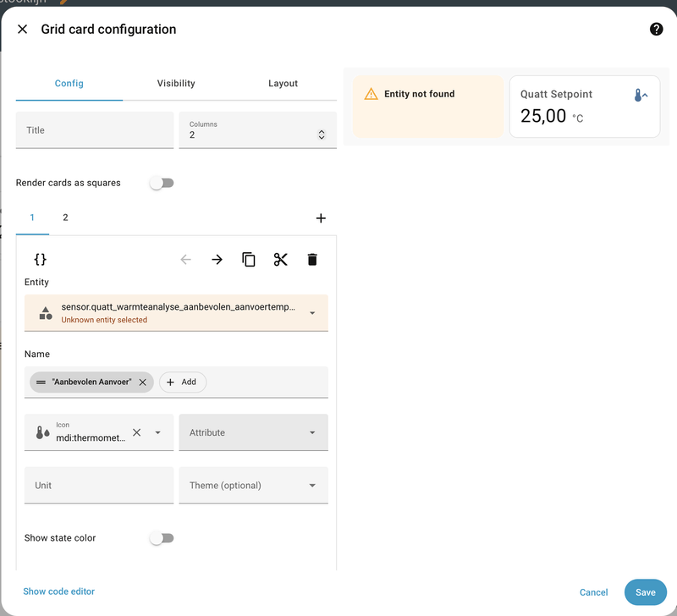Click the Save button
The height and width of the screenshot is (616, 677).
(x=645, y=592)
